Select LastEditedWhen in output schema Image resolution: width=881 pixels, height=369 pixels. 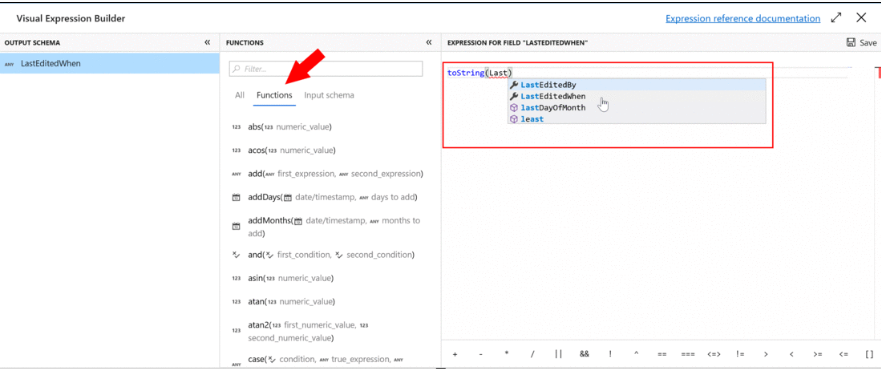point(110,63)
